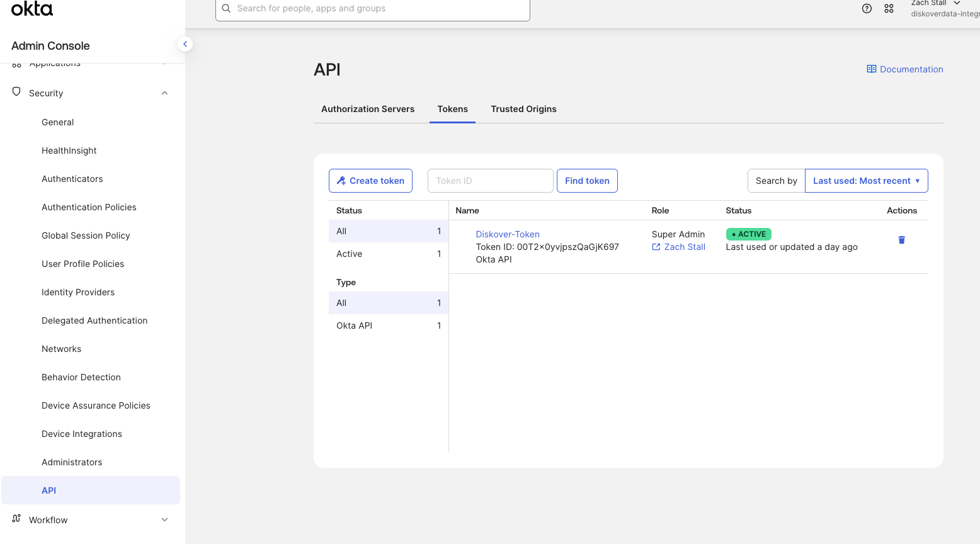
Task: Go to Networks settings
Action: pos(62,349)
